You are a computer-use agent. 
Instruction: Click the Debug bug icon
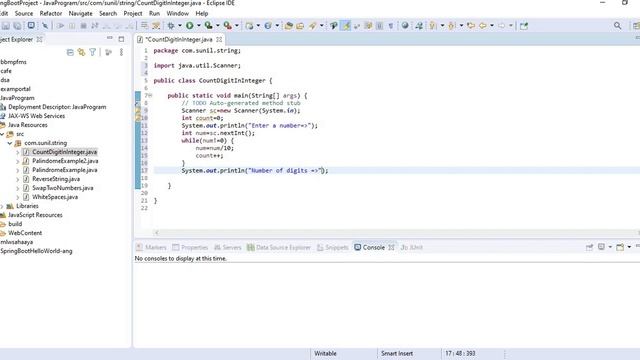(x=171, y=26)
